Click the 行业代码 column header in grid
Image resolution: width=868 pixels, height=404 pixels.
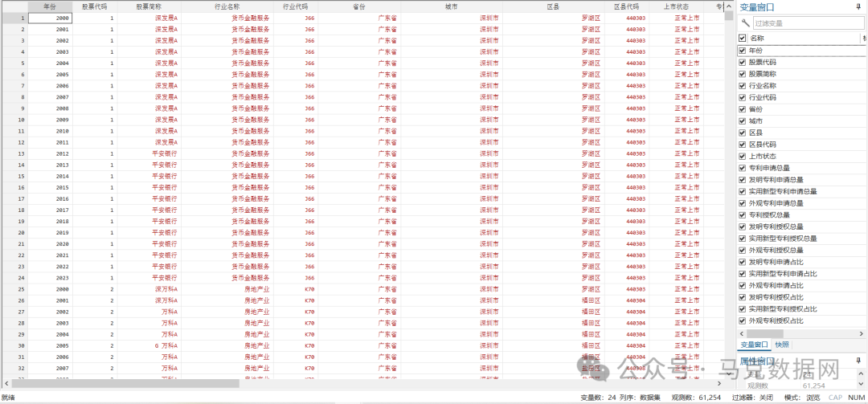point(296,6)
